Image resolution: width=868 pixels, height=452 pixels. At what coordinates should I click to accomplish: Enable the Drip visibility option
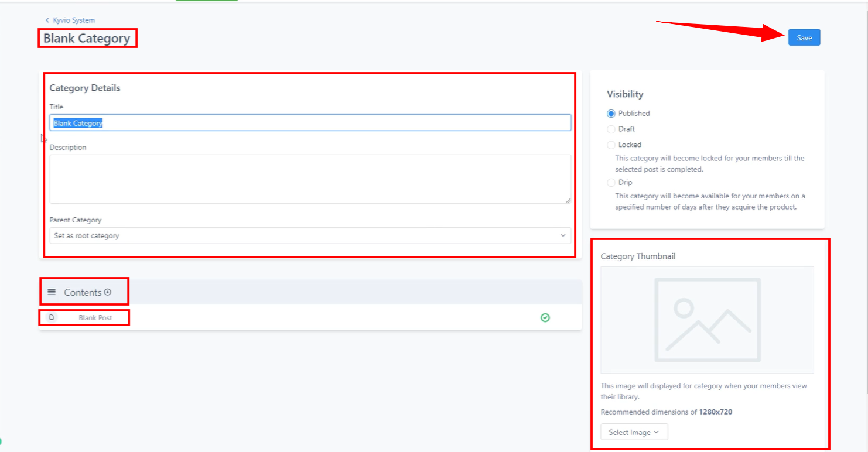[x=611, y=183]
